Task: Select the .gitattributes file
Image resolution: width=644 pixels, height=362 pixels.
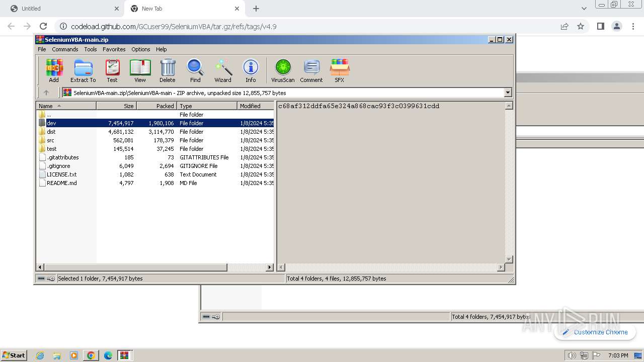Action: click(x=155, y=157)
